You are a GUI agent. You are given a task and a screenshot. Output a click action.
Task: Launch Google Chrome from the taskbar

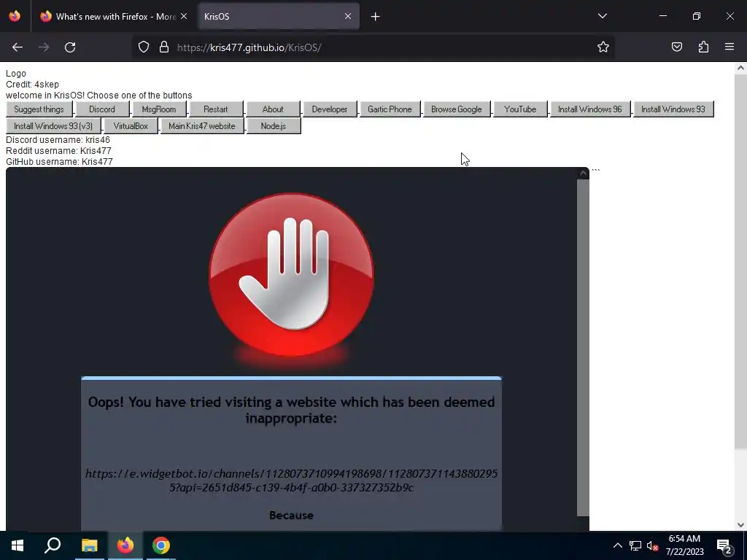pos(161,545)
